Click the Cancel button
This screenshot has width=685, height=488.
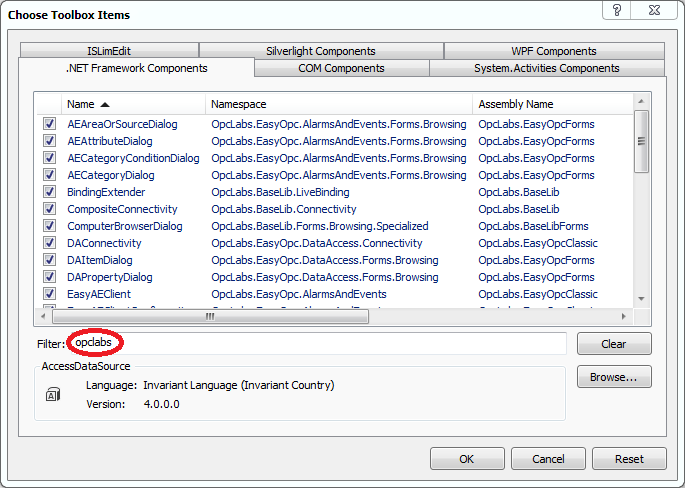548,459
